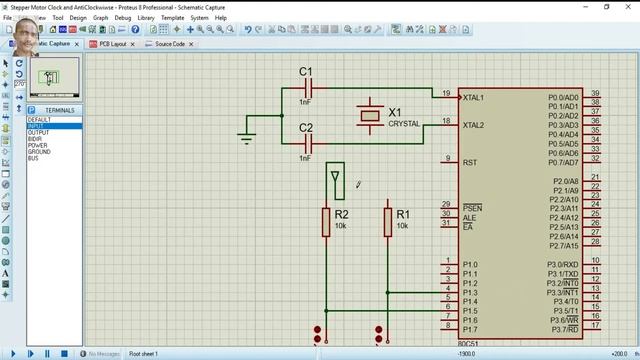
Task: Close the Schematic Capture tab
Action: pyautogui.click(x=77, y=44)
